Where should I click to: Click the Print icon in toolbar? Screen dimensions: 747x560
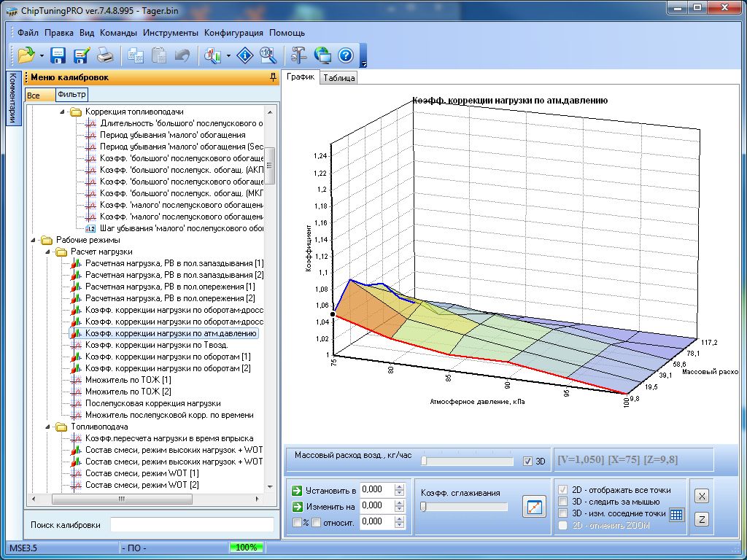104,55
